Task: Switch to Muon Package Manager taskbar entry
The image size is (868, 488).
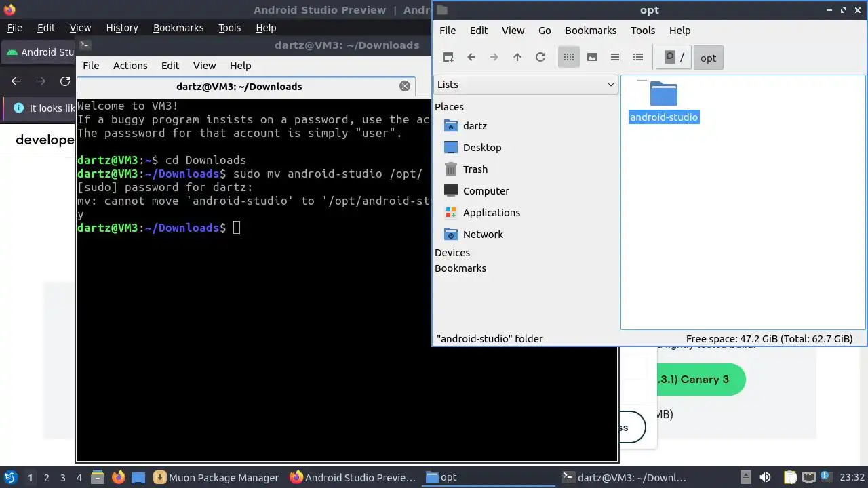Action: pyautogui.click(x=216, y=478)
